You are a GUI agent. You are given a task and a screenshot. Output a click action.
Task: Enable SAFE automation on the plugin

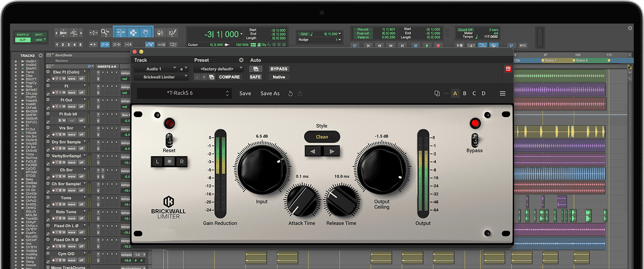(x=255, y=77)
